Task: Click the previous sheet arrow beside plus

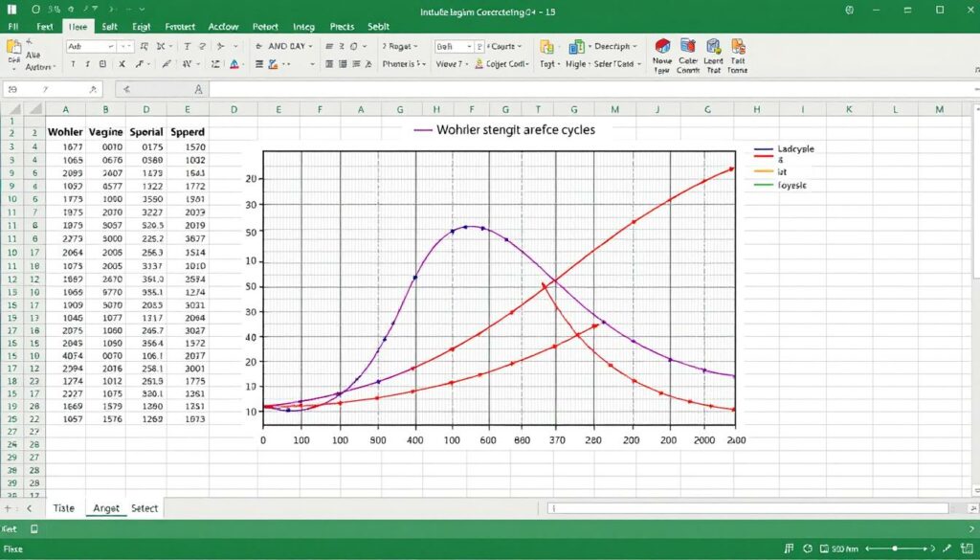Action: point(29,508)
